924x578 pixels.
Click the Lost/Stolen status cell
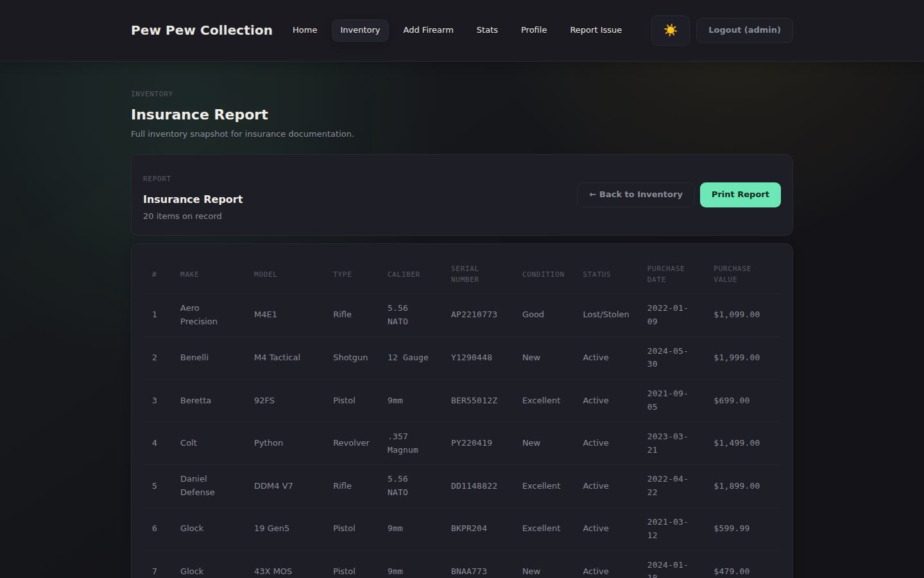pos(606,315)
